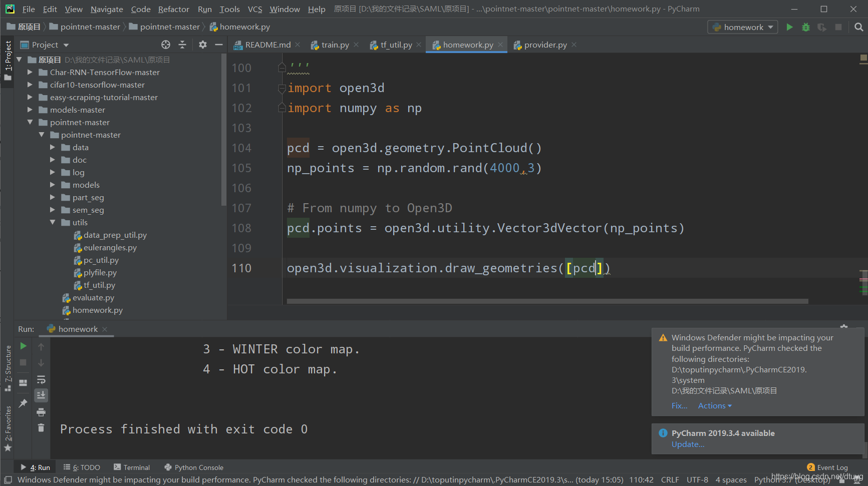The width and height of the screenshot is (868, 486).
Task: Open the Terminal tool window
Action: tap(132, 467)
